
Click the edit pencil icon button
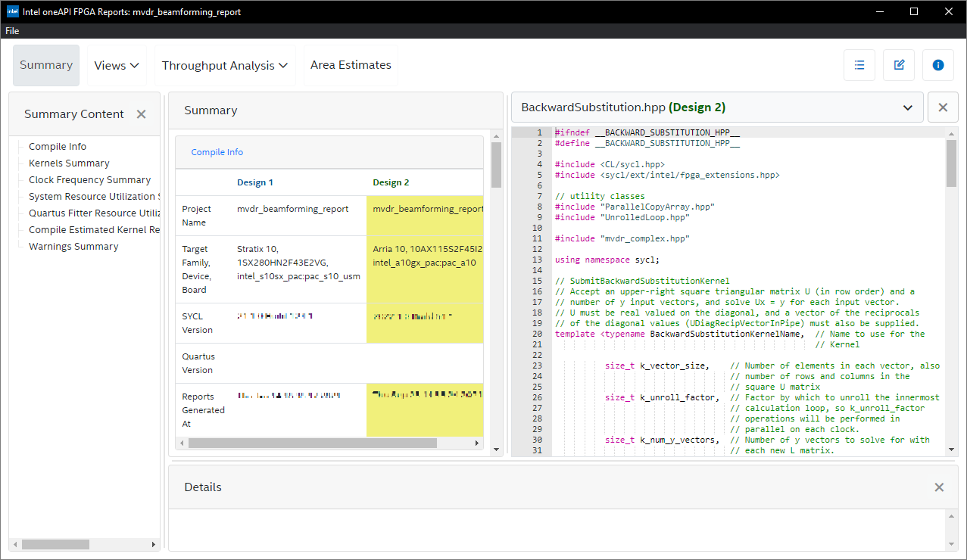pyautogui.click(x=899, y=65)
